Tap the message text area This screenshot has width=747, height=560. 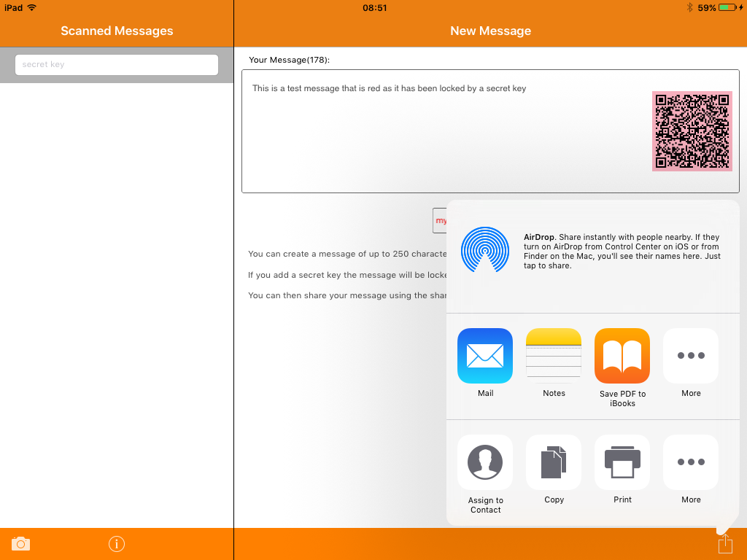click(x=490, y=131)
